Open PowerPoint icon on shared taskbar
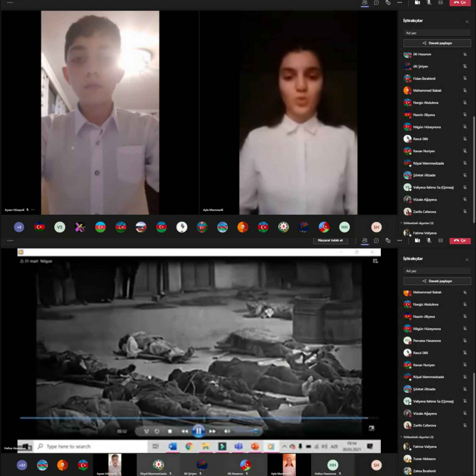476x476 pixels. [255, 446]
